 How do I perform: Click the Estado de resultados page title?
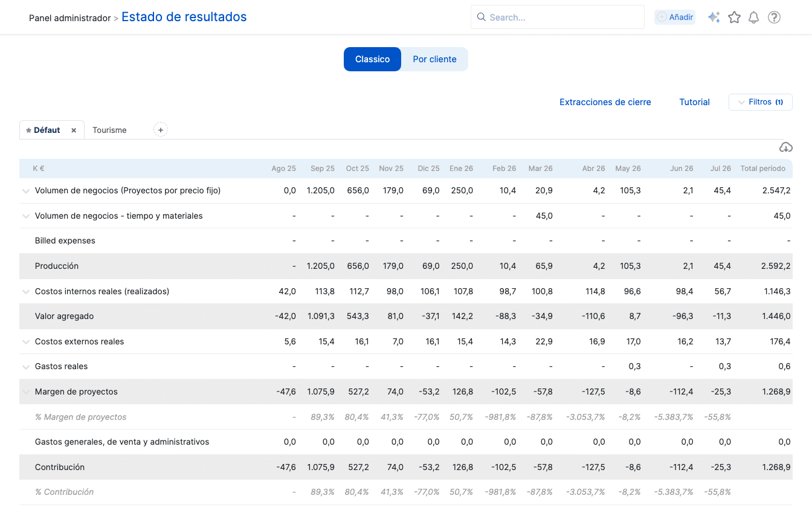click(184, 17)
